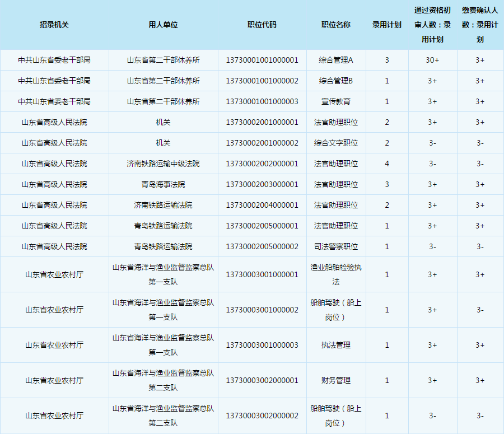
Task: Select the 招录机关 column header
Action: (54, 25)
